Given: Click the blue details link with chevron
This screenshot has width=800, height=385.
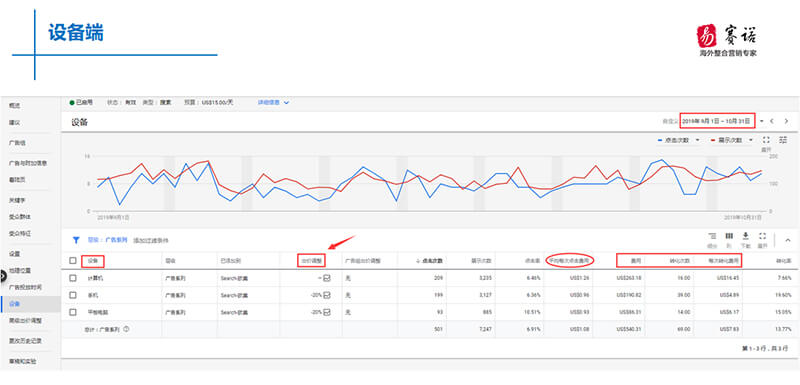Looking at the screenshot, I should (273, 102).
